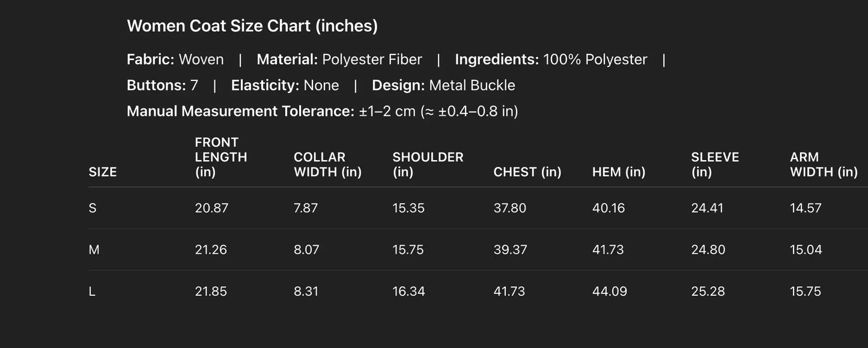The image size is (868, 348).
Task: Select the size S row label
Action: [x=93, y=208]
